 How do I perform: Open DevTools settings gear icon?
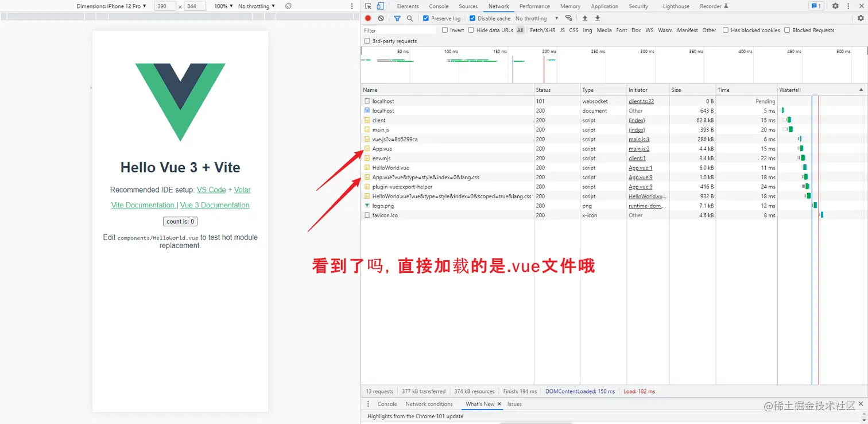click(835, 6)
